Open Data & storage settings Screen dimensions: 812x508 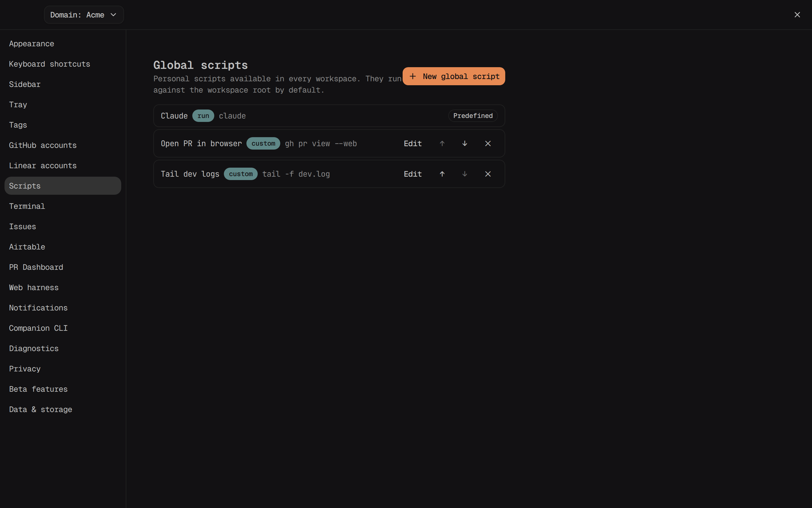63,410
